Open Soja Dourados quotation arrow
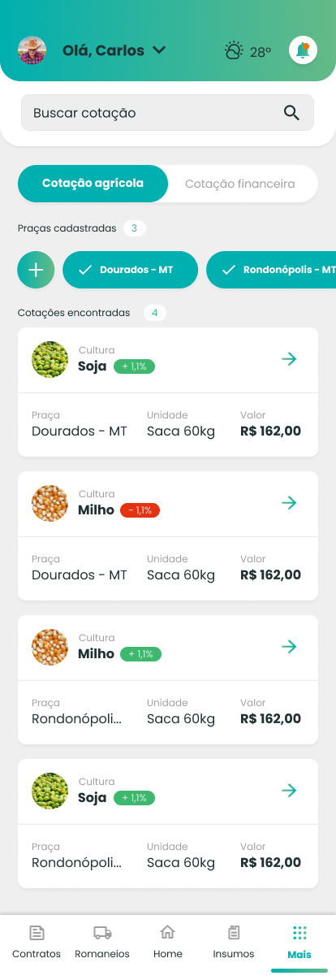This screenshot has width=336, height=980. (289, 359)
